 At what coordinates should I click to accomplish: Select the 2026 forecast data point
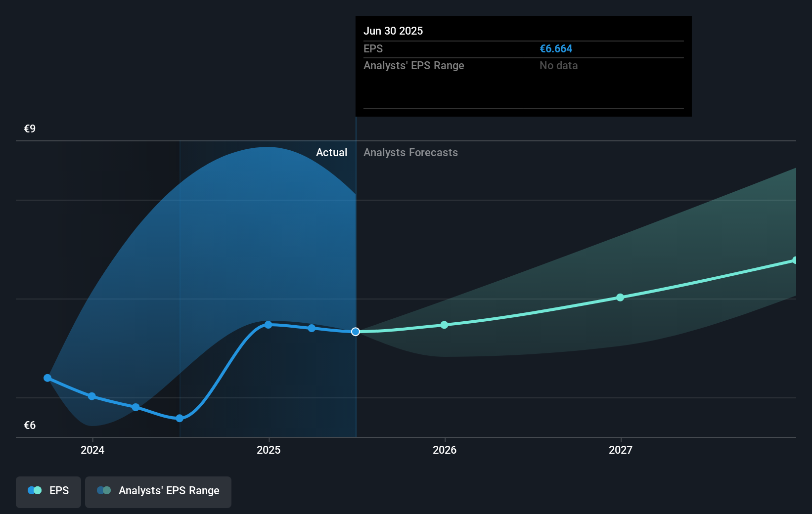445,325
